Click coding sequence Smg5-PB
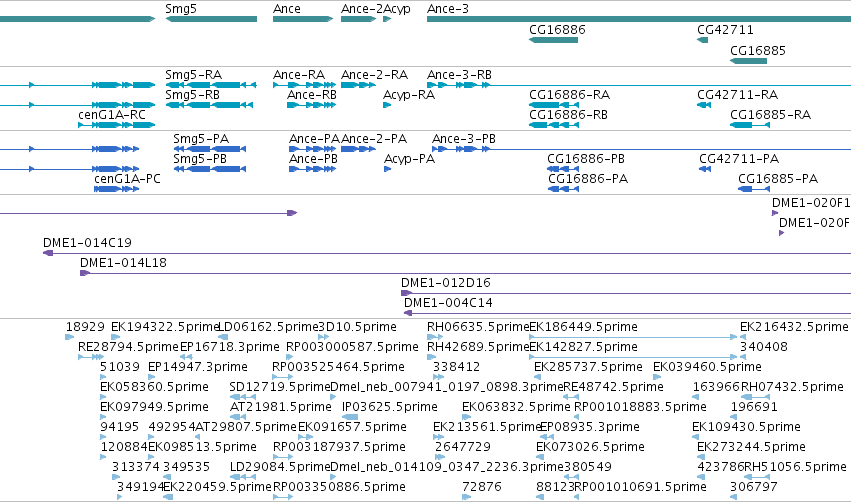 pyautogui.click(x=209, y=169)
